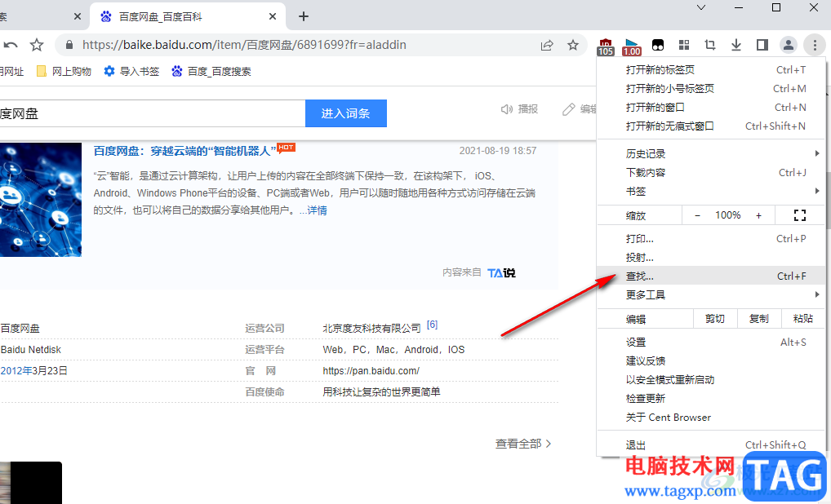The height and width of the screenshot is (504, 831).
Task: Click the Baike search input box
Action: [x=152, y=113]
